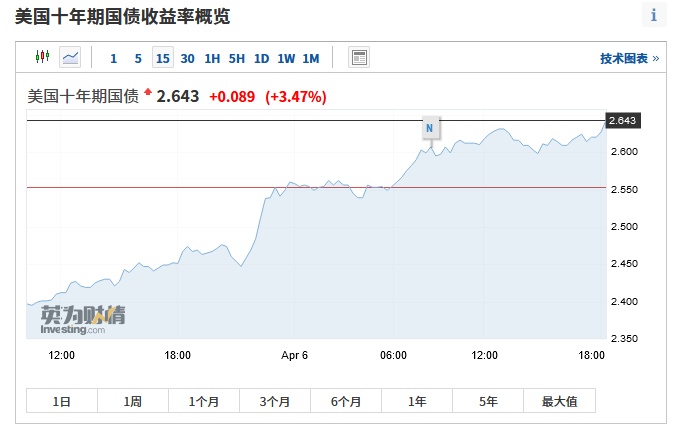Switch to the 1年 range tab
Screen dimensions: 677x431
tap(417, 401)
